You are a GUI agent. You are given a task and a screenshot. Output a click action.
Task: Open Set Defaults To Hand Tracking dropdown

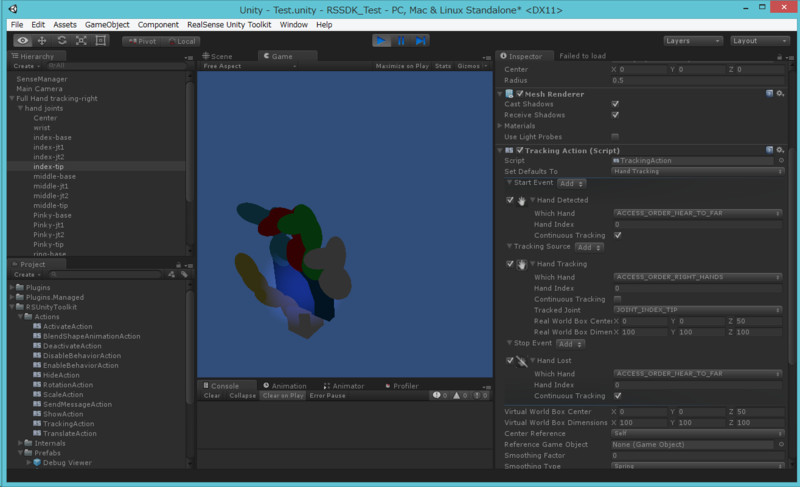(697, 172)
